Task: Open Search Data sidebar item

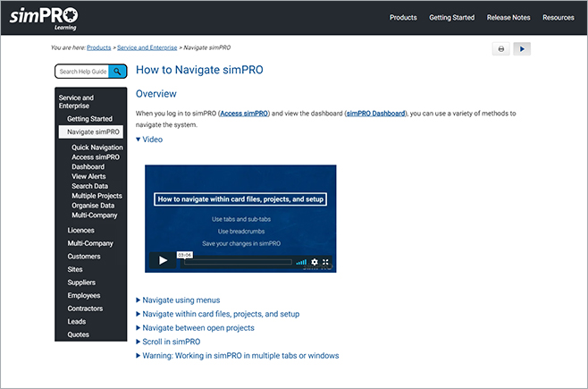Action: point(89,186)
